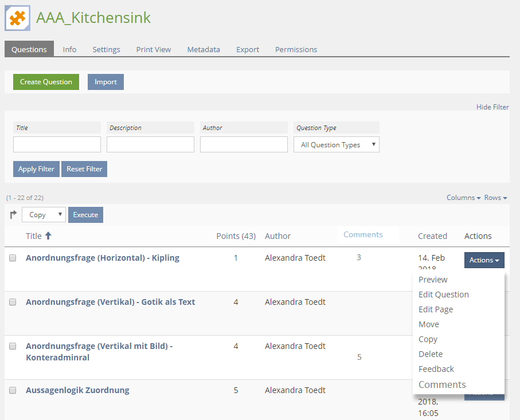Viewport: 520px width, 420px height.
Task: Check the Anordnungsfrage (Horizontal) - Kipling checkbox
Action: 13,258
